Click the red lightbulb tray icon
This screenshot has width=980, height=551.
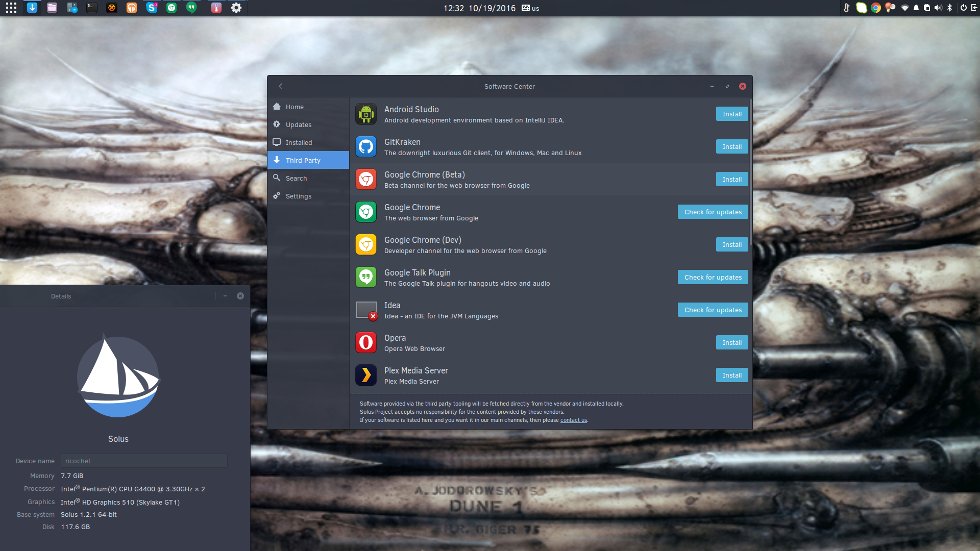[x=890, y=8]
